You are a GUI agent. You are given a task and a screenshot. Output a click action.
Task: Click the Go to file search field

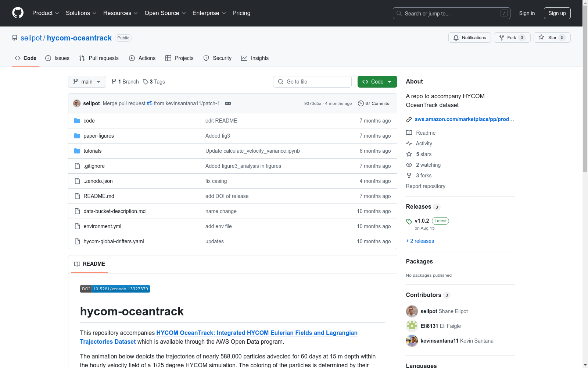point(312,82)
